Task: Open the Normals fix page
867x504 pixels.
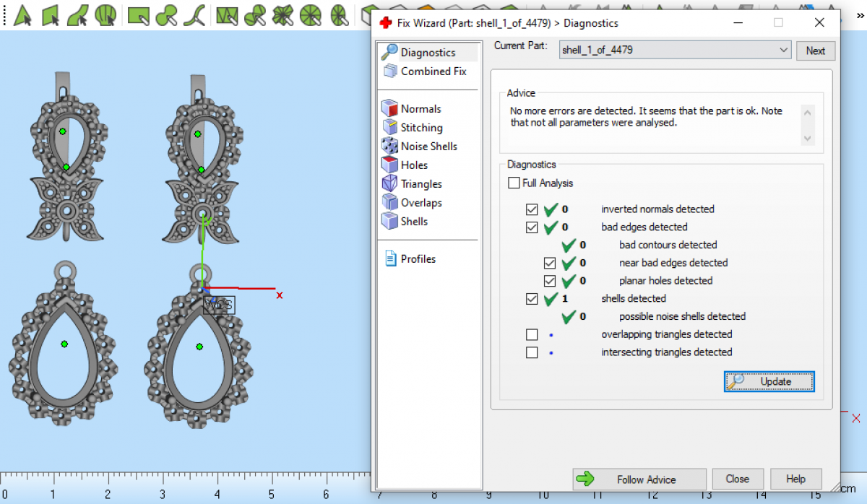Action: point(420,109)
